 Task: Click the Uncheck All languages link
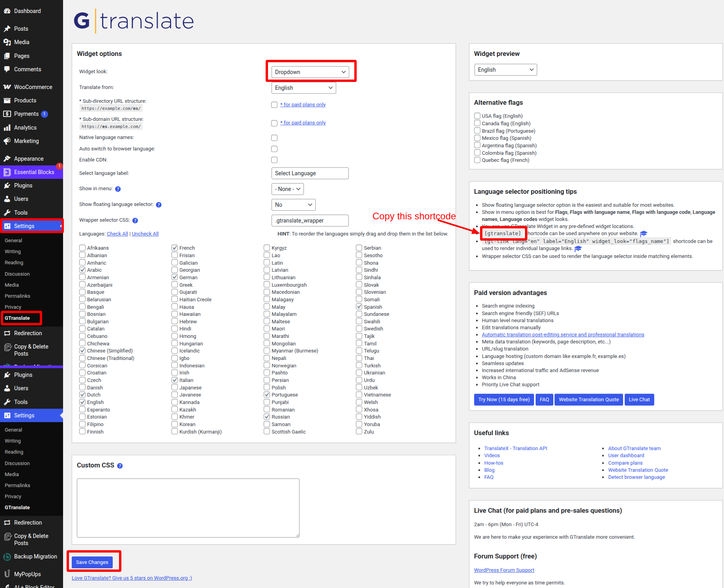pos(145,234)
